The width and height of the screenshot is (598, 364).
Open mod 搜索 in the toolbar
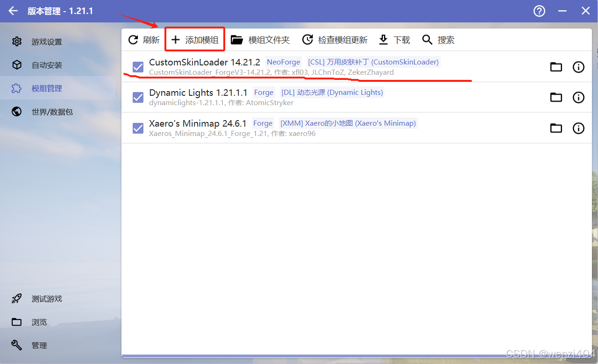coord(438,40)
